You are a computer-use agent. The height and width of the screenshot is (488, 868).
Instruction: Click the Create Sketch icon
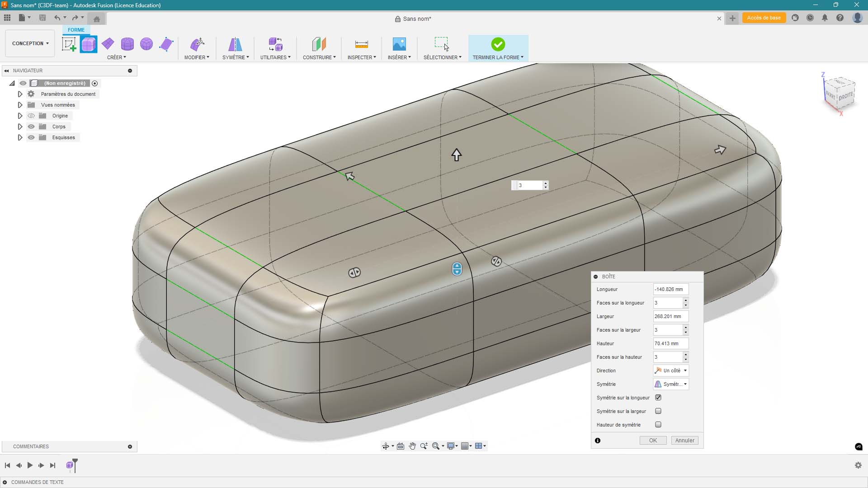(69, 44)
